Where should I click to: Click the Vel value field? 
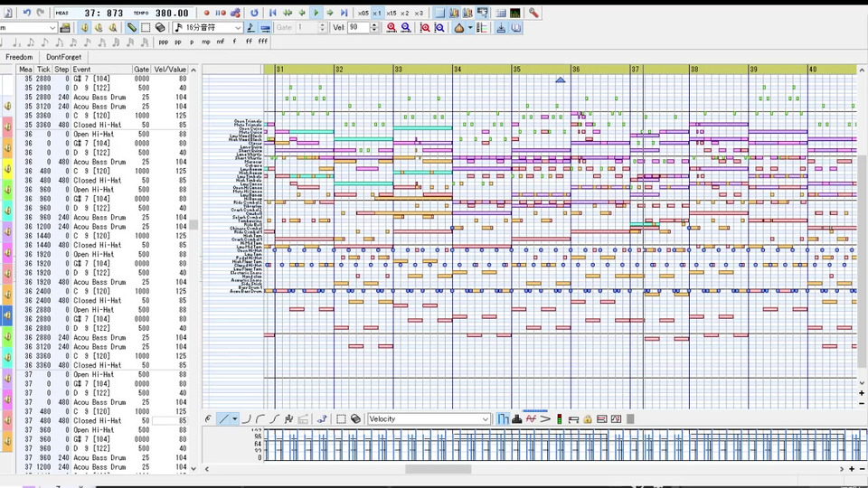pyautogui.click(x=358, y=27)
